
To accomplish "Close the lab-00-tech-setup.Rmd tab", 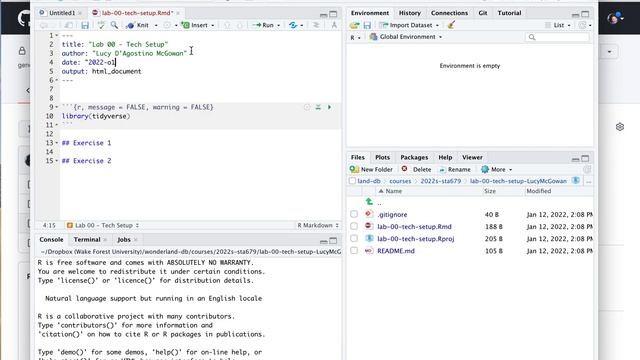I will tap(178, 13).
